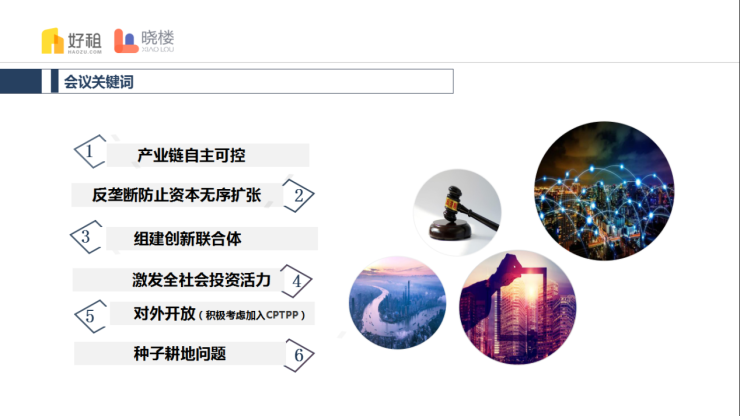The height and width of the screenshot is (416, 740).
Task: Select the number 2 diamond marker
Action: 298,195
